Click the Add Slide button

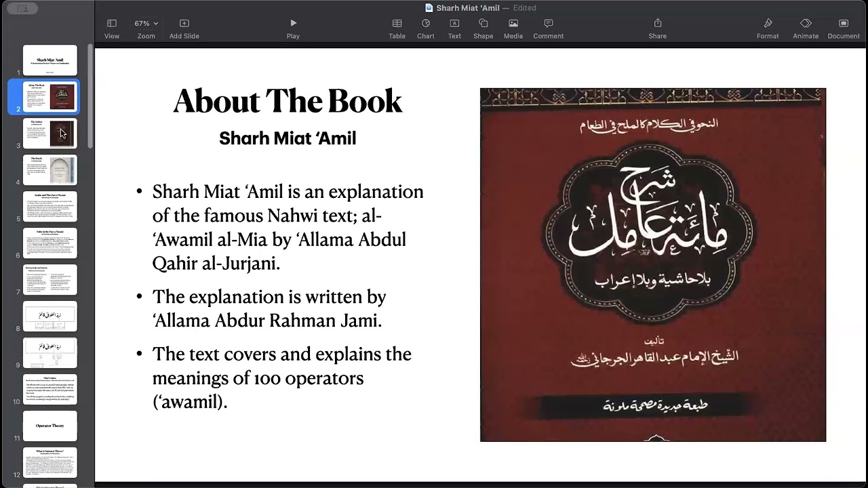click(x=184, y=28)
